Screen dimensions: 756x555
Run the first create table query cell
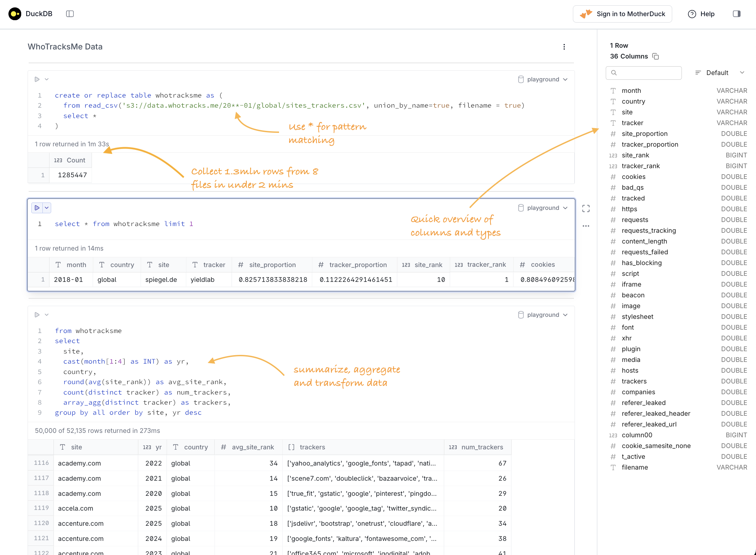pos(37,79)
